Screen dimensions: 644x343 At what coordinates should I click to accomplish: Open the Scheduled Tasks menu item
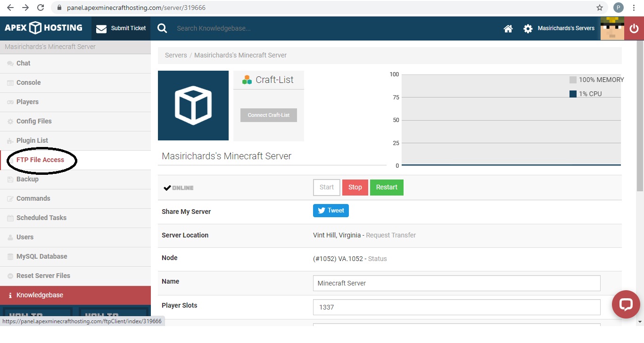pos(75,218)
